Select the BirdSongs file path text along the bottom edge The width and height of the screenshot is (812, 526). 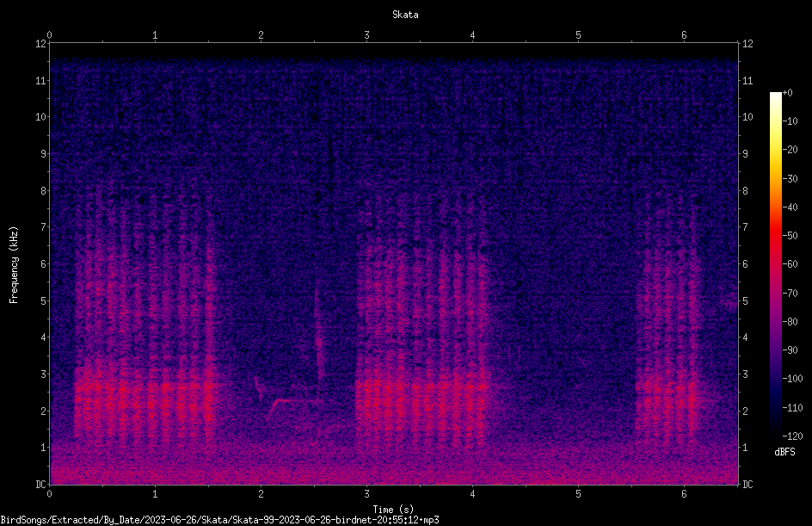tap(219, 520)
